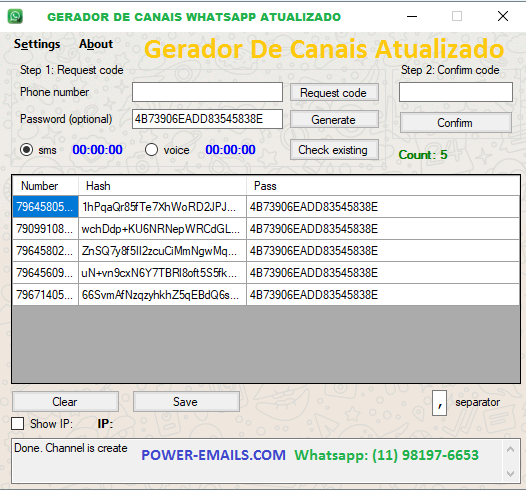Click the Save button
This screenshot has height=490, width=526.
click(186, 402)
